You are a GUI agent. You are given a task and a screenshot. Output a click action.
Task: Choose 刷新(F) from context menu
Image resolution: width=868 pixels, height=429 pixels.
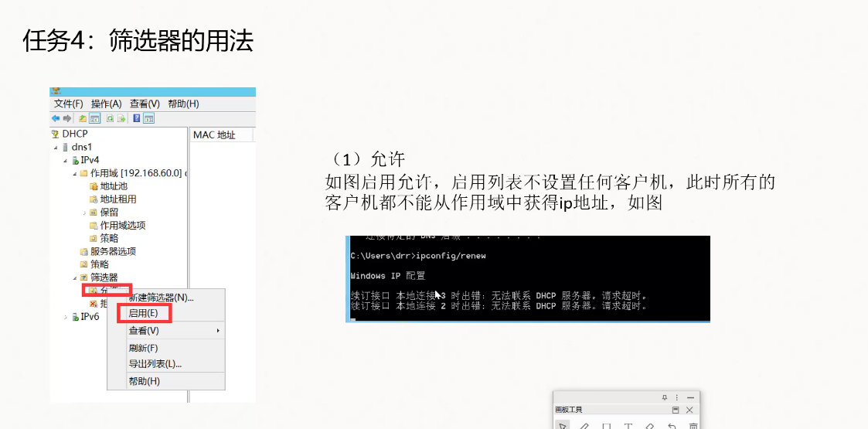143,348
